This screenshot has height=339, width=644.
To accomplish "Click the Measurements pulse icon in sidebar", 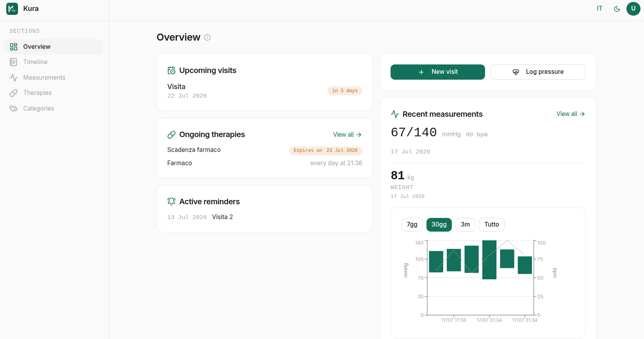I will click(x=14, y=78).
